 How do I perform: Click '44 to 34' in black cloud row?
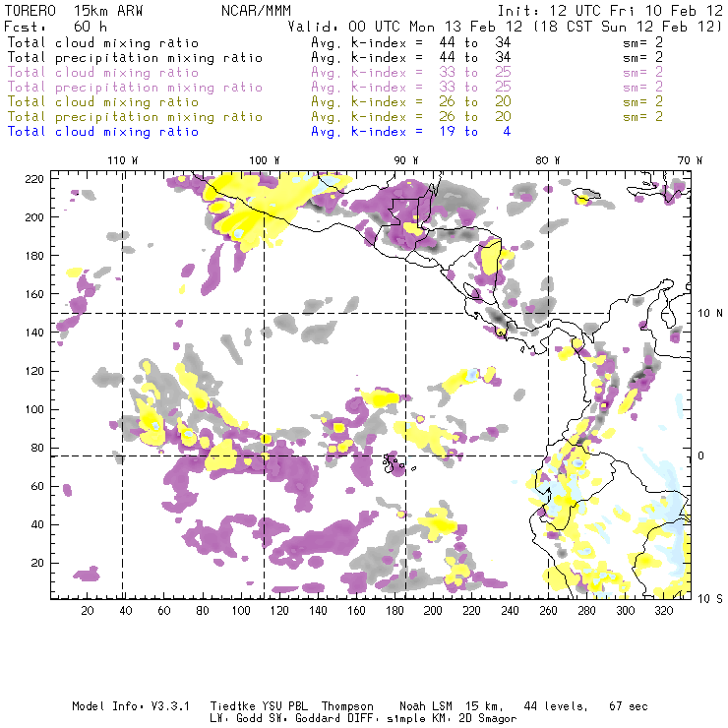(x=475, y=42)
